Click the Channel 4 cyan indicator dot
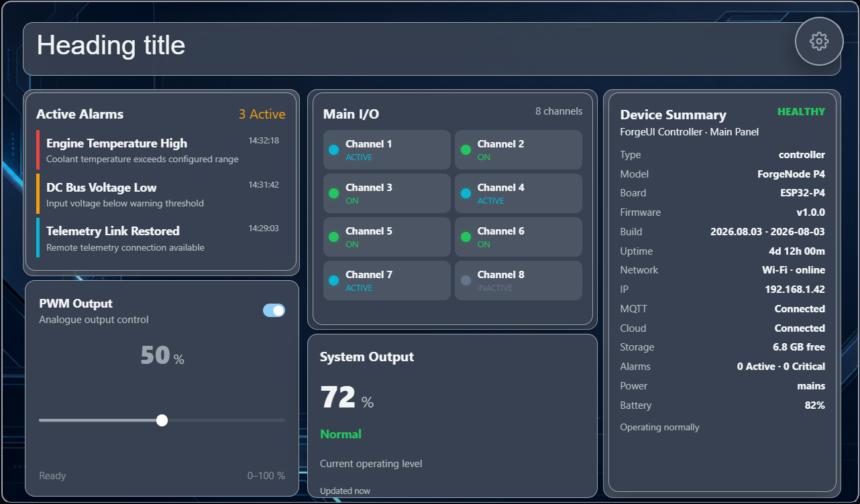 pos(466,193)
